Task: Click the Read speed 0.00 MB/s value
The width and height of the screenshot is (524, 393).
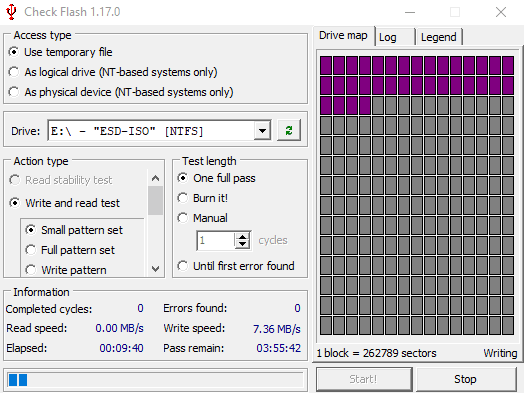Action: point(119,328)
